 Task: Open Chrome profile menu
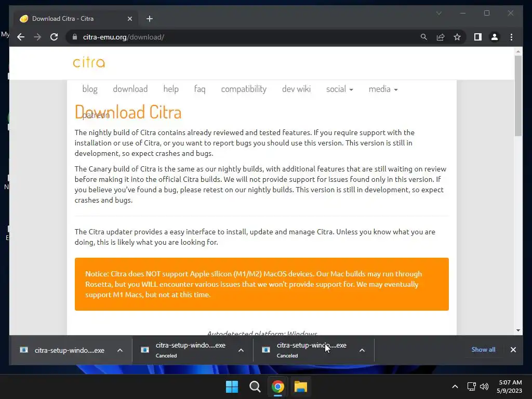click(495, 37)
